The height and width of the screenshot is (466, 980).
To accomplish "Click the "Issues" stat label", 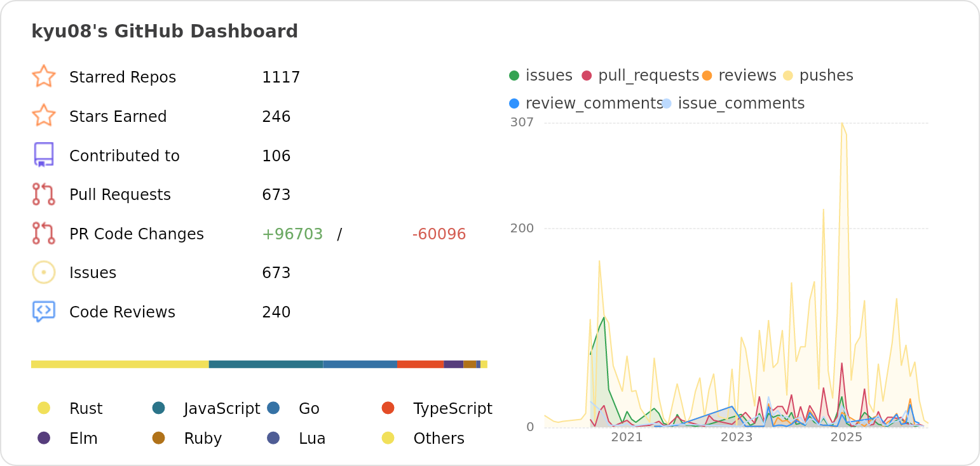I will pyautogui.click(x=93, y=273).
